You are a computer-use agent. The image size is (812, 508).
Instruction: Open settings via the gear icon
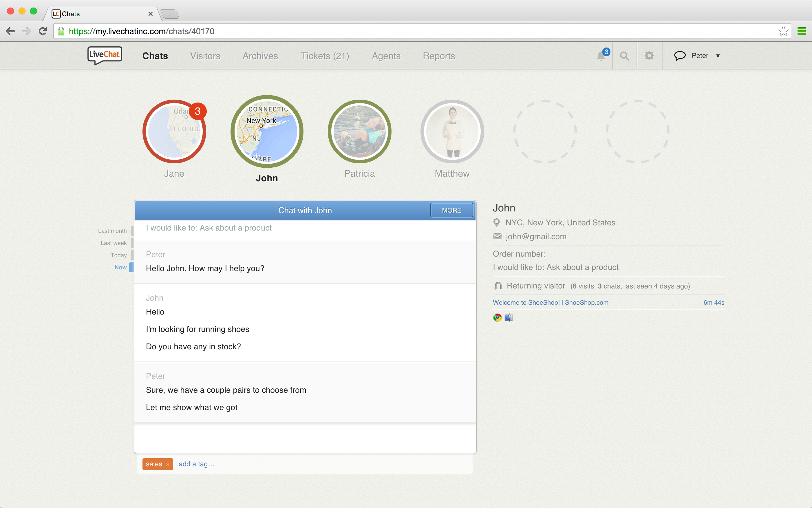[x=649, y=56]
